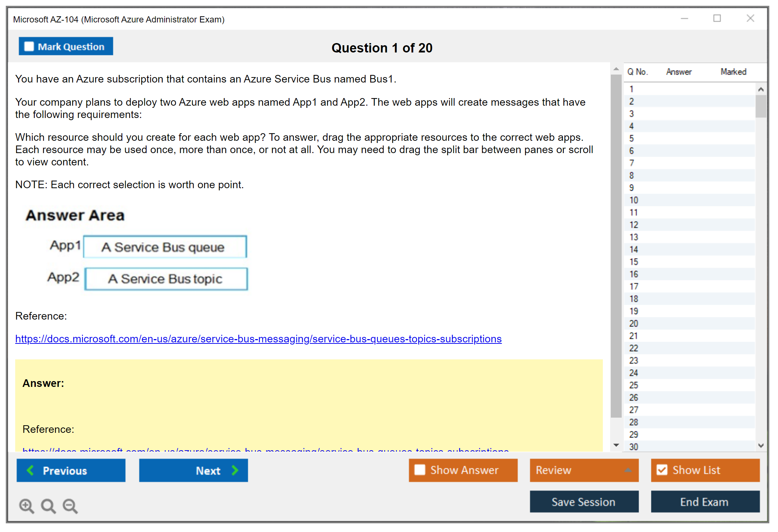Click the zoom in magnifier icon
Image resolution: width=778 pixels, height=532 pixels.
pos(26,506)
